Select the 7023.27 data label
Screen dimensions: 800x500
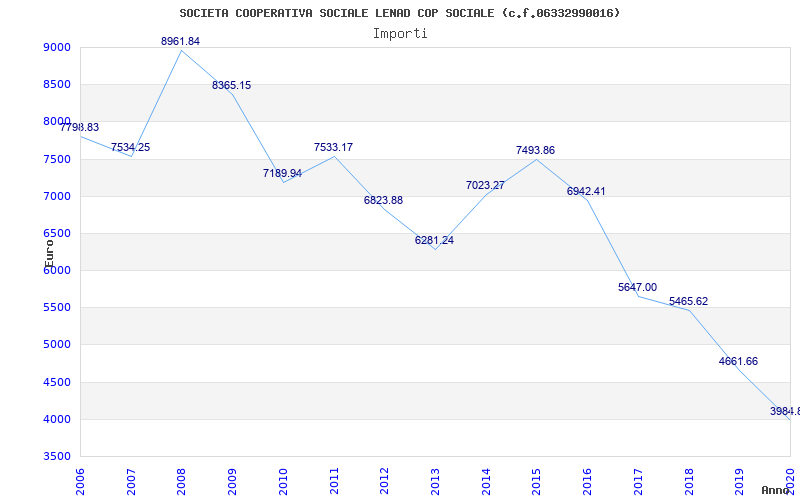pyautogui.click(x=485, y=185)
